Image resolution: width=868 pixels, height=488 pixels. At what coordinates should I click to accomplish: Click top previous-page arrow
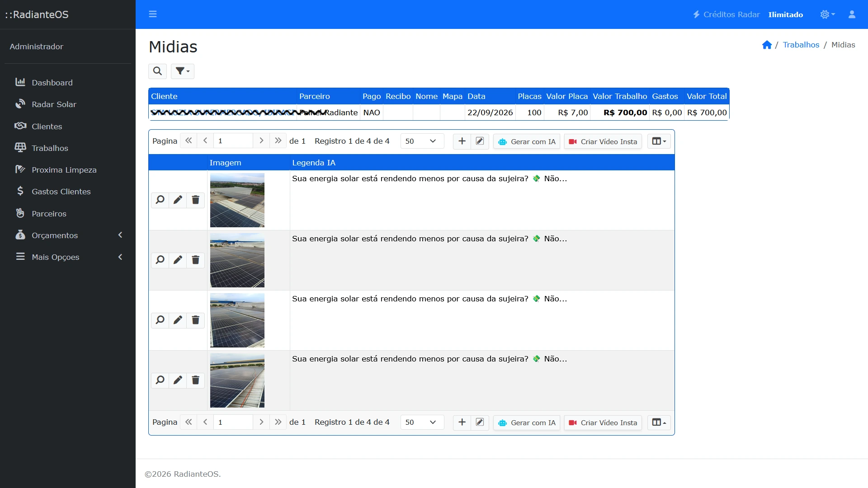pyautogui.click(x=205, y=141)
